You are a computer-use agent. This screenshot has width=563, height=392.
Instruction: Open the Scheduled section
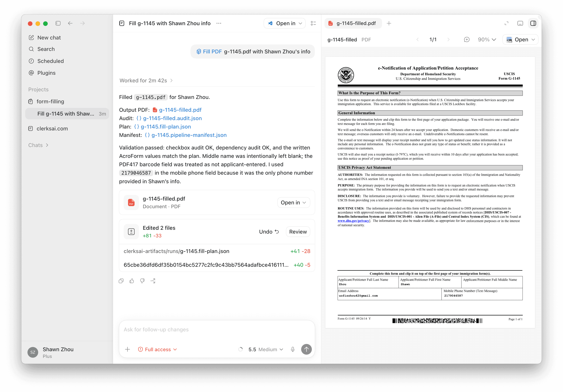coord(46,61)
